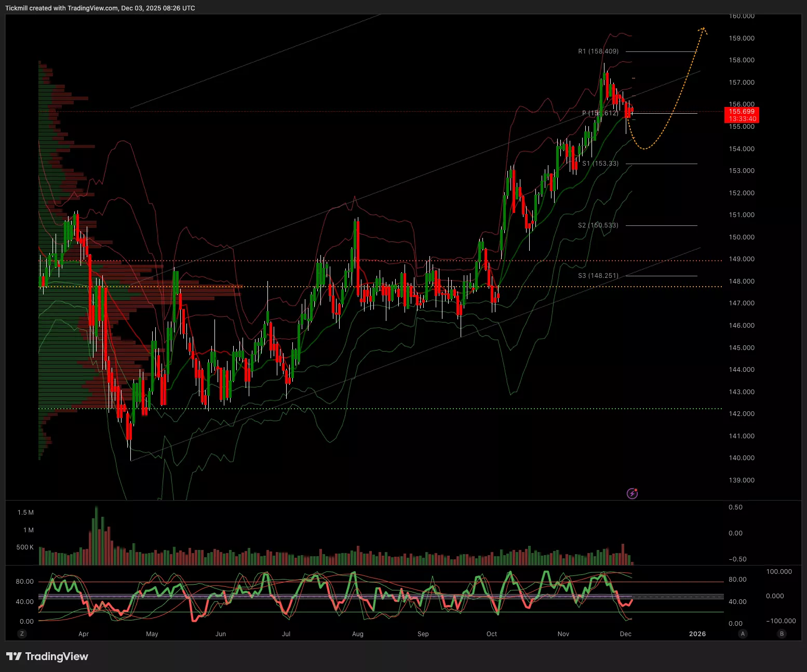
Task: Select the S2 (150.533) support label
Action: 598,225
